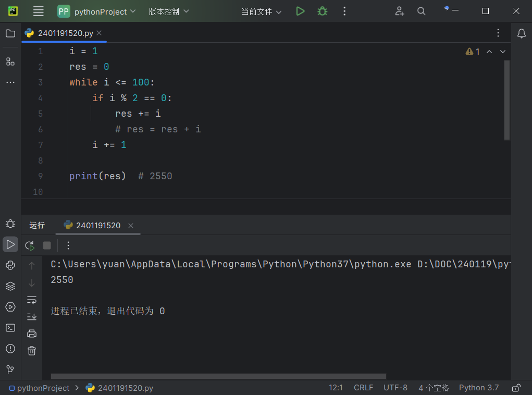Image resolution: width=532 pixels, height=395 pixels.
Task: Open the main hamburger menu
Action: [x=39, y=11]
